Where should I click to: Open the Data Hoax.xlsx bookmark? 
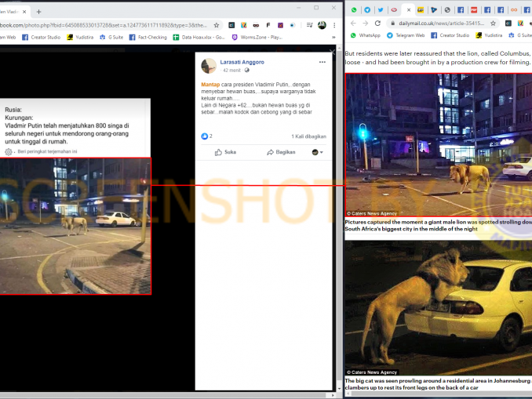coord(199,38)
